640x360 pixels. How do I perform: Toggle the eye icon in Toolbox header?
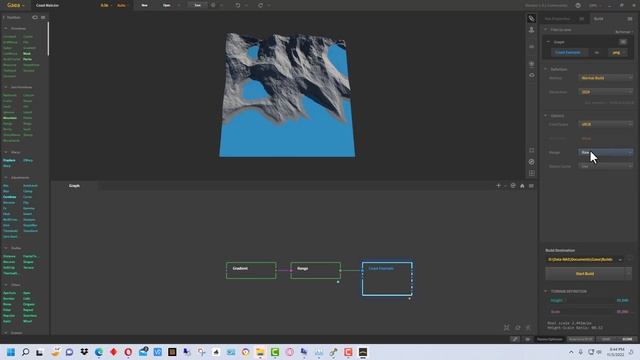pos(35,17)
